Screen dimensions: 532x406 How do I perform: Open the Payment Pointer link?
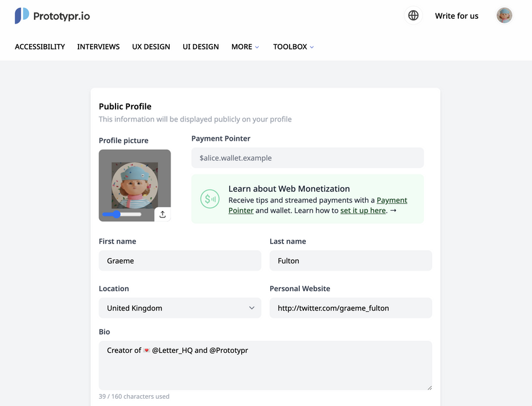[x=392, y=200]
